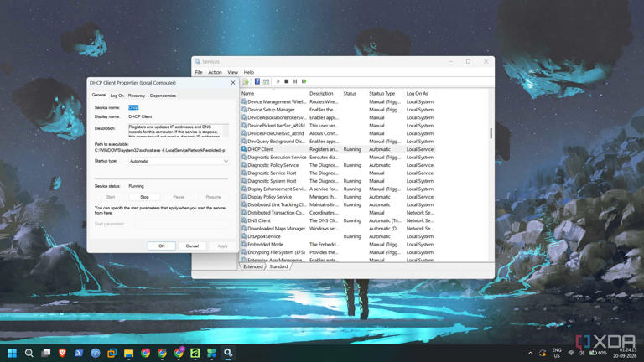Open PowerShell from the taskbar
The height and width of the screenshot is (362, 644).
click(79, 353)
